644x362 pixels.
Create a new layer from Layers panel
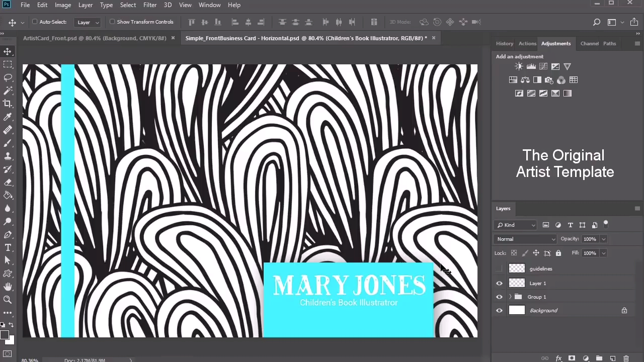pos(612,358)
